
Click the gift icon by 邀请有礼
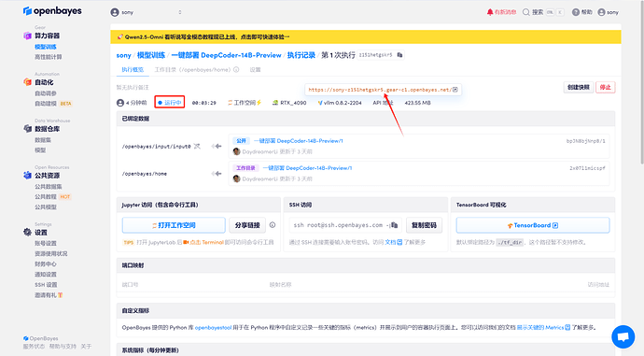coord(61,294)
